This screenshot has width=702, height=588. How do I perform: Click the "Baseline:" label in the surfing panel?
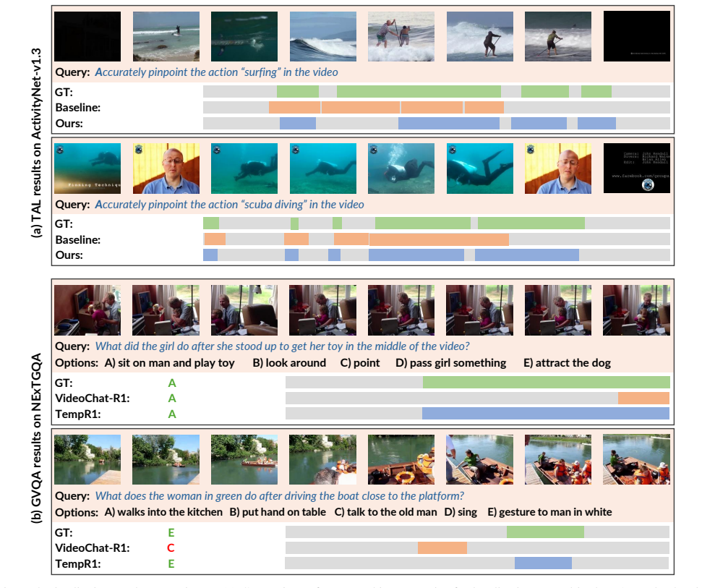[x=78, y=108]
